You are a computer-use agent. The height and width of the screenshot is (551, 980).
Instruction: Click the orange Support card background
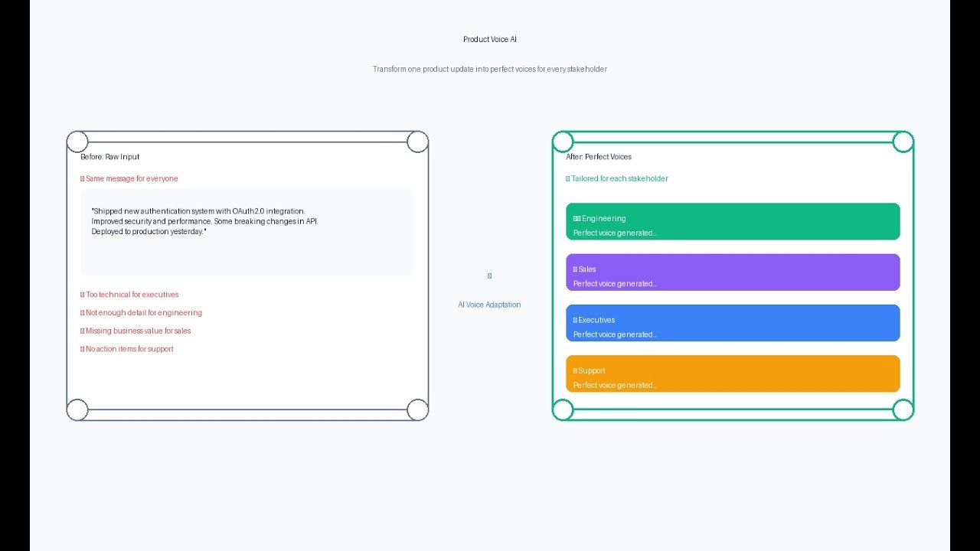[x=804, y=373]
